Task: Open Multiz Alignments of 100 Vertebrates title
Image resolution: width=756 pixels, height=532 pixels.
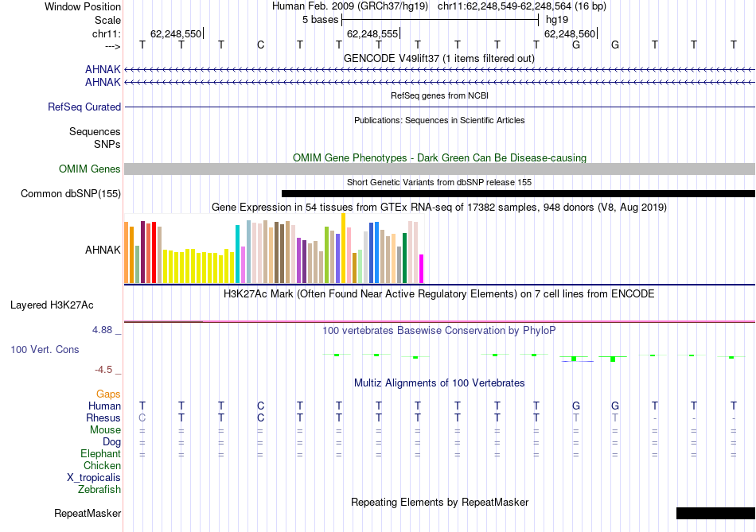Action: click(x=439, y=383)
